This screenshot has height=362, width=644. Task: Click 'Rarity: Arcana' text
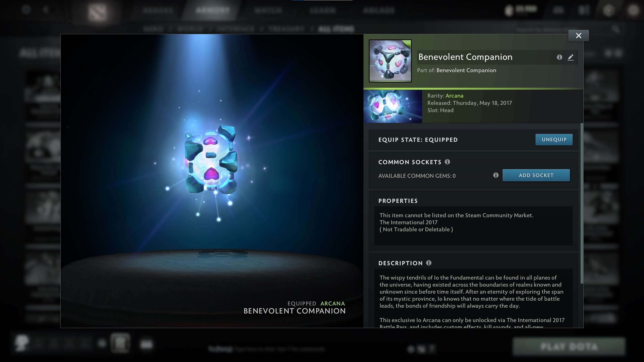pos(445,96)
